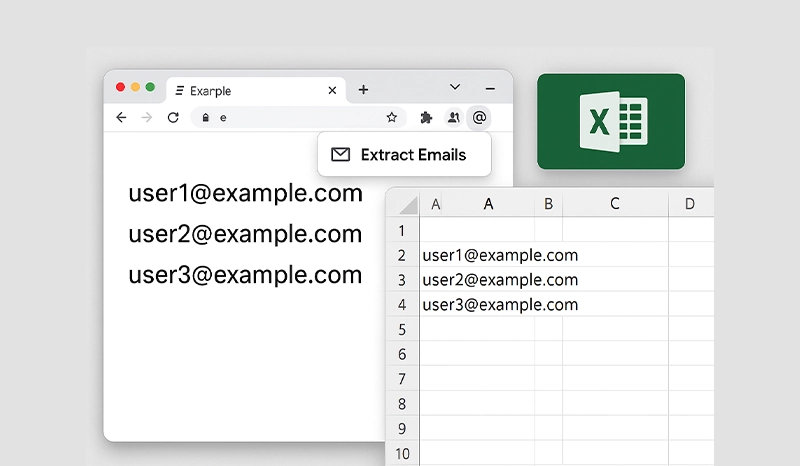Click user1@example.com on the web page

[245, 193]
